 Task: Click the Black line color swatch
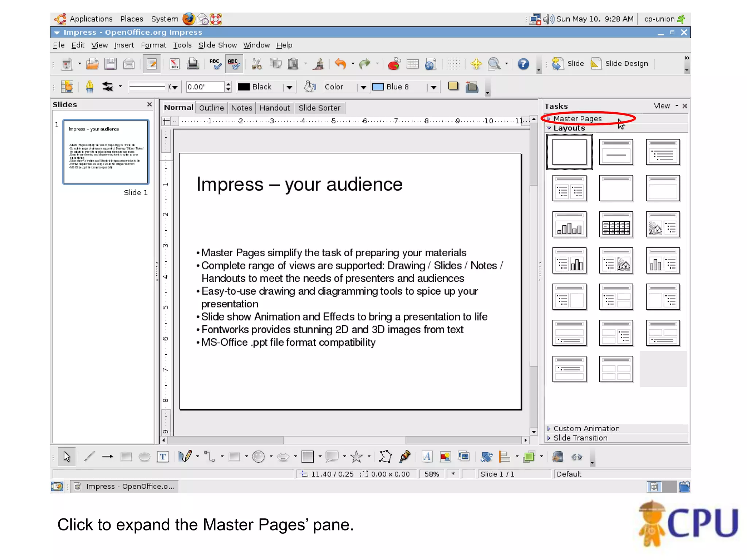pyautogui.click(x=244, y=87)
